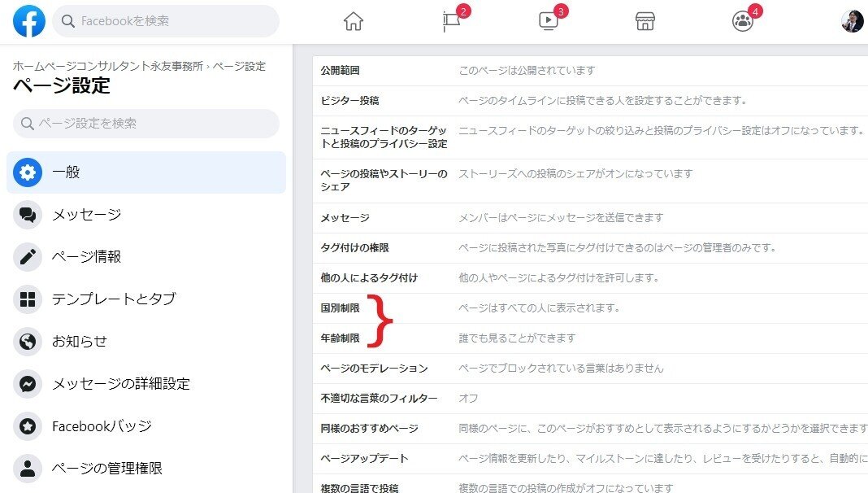Click the Facebook logo
868x493 pixels.
(28, 20)
